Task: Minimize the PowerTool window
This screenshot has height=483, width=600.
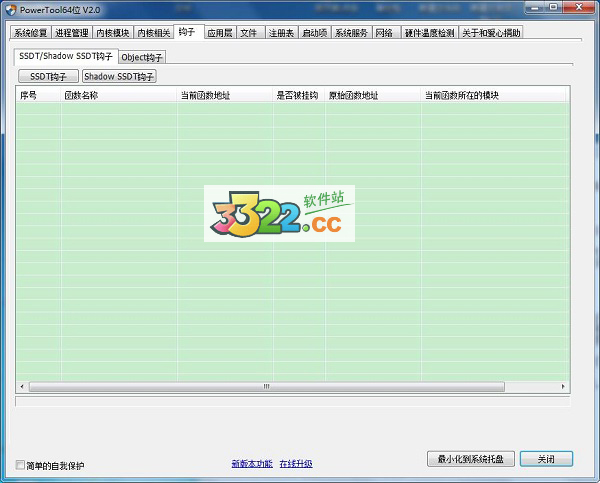Action: [x=535, y=7]
